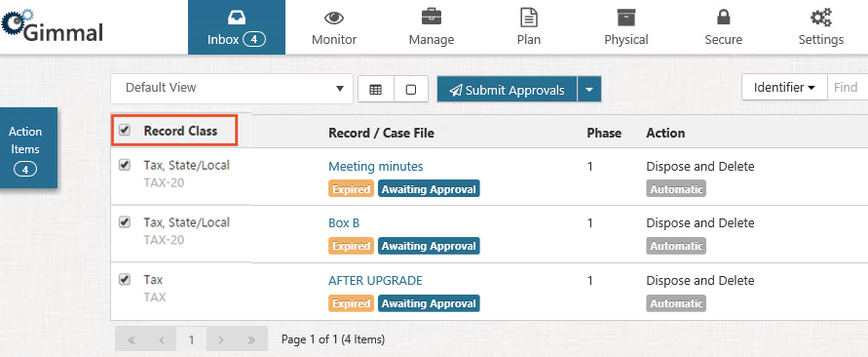Toggle the square selection button near grid icon
The height and width of the screenshot is (357, 868).
coord(411,90)
